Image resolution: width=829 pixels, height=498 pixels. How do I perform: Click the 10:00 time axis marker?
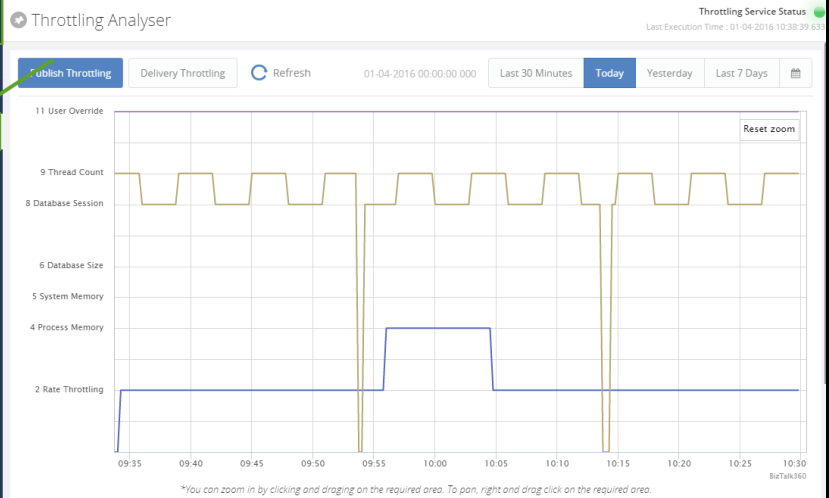(435, 464)
